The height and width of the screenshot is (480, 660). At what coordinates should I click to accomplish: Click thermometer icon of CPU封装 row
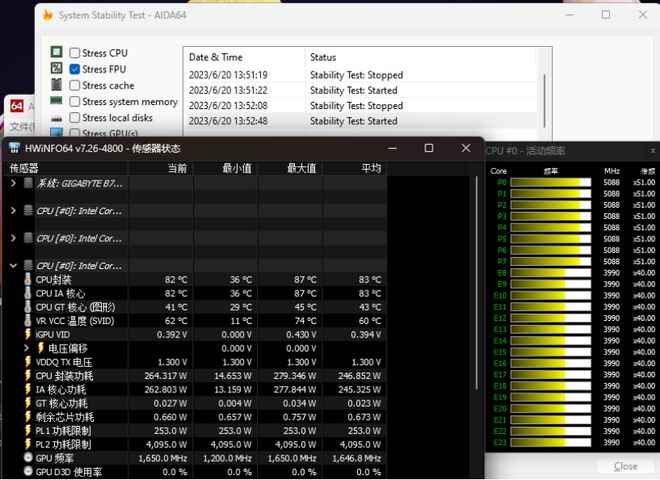point(28,279)
